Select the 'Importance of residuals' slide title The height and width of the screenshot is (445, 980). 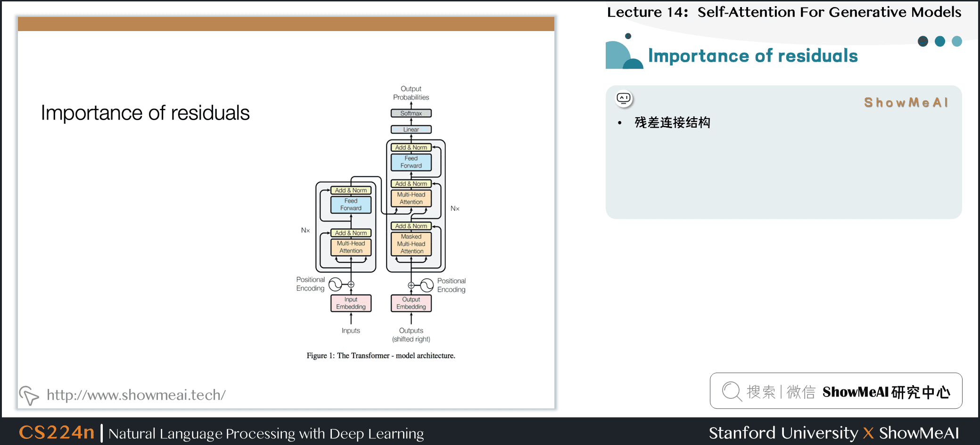pyautogui.click(x=145, y=113)
